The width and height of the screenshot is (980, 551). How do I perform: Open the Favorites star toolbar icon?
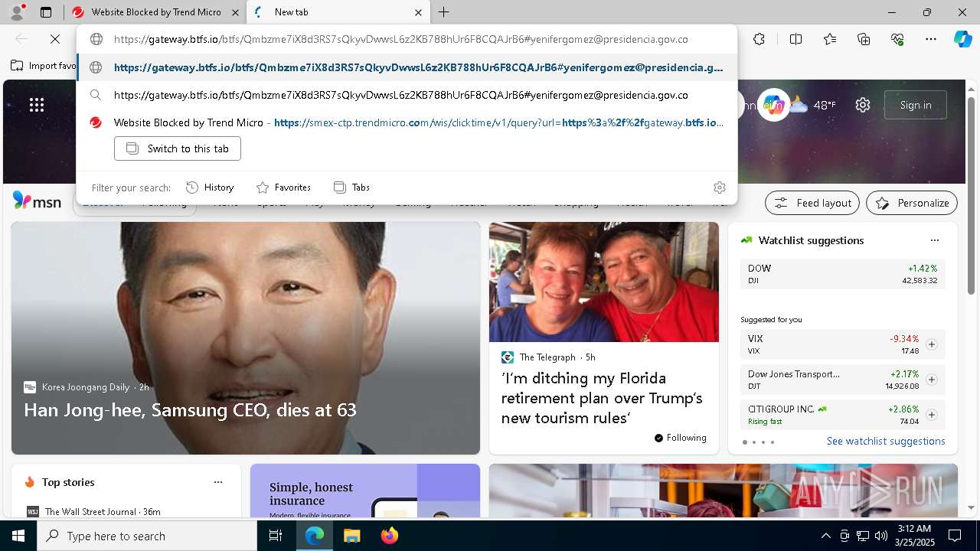click(x=830, y=39)
